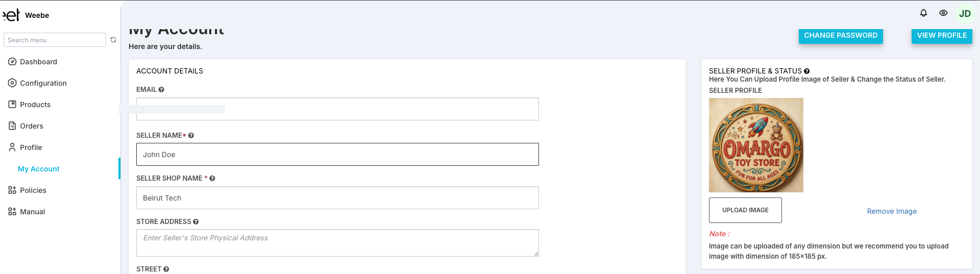This screenshot has height=274, width=980.
Task: Click the Seller Profile & Status help icon
Action: (807, 71)
